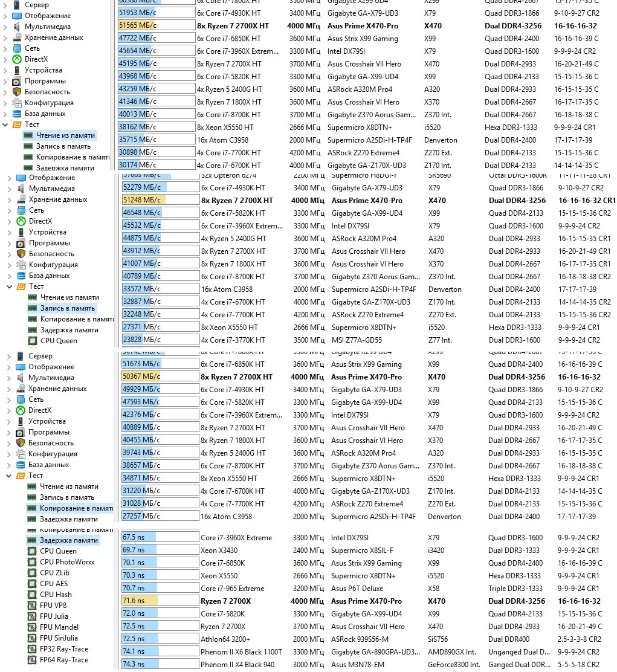Select the highlighted Задержка памяти test item
617x672 pixels.
68,540
